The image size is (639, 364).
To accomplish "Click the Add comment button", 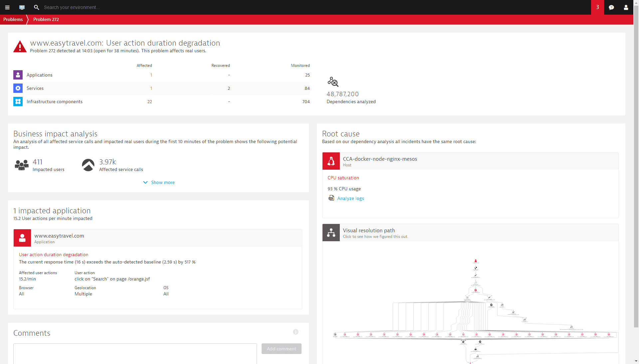I will [x=282, y=349].
